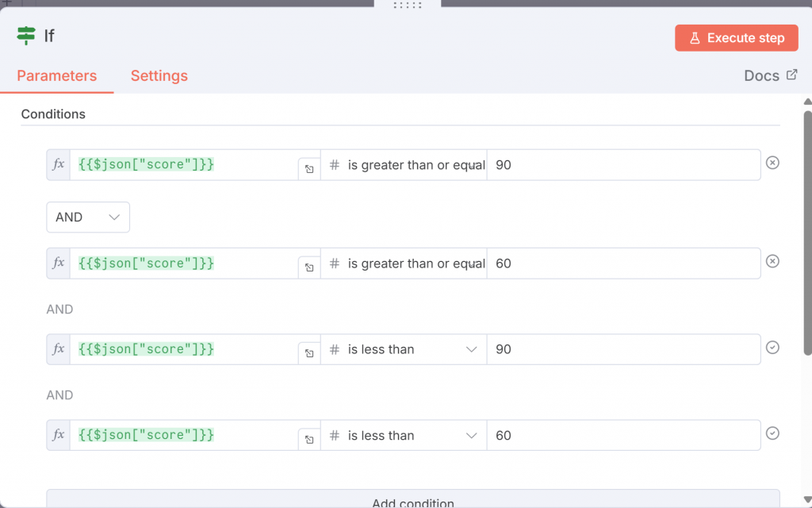Toggle the fx icon on the greater-or-equal 60 row
The height and width of the screenshot is (508, 812).
59,264
